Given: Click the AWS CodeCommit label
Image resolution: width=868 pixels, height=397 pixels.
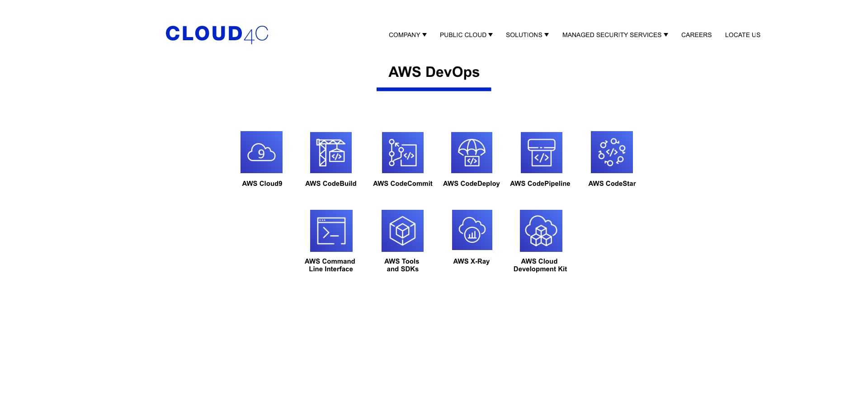Looking at the screenshot, I should pyautogui.click(x=403, y=184).
